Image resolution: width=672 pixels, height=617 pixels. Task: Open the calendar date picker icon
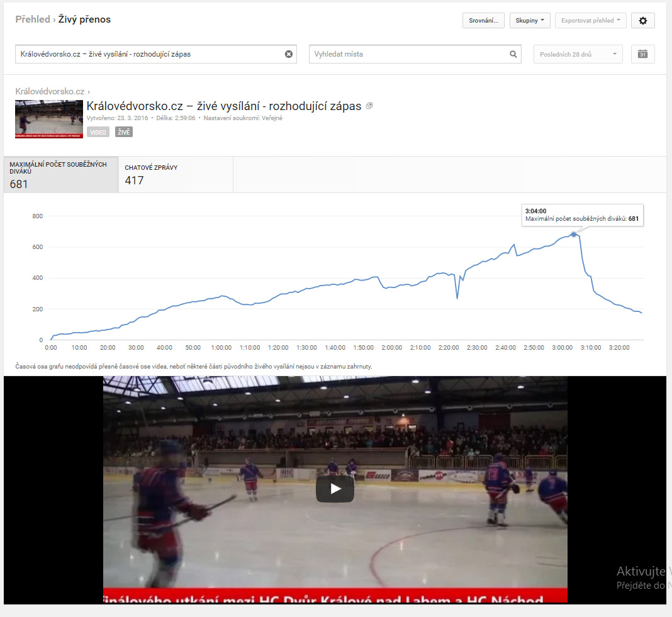pyautogui.click(x=642, y=54)
